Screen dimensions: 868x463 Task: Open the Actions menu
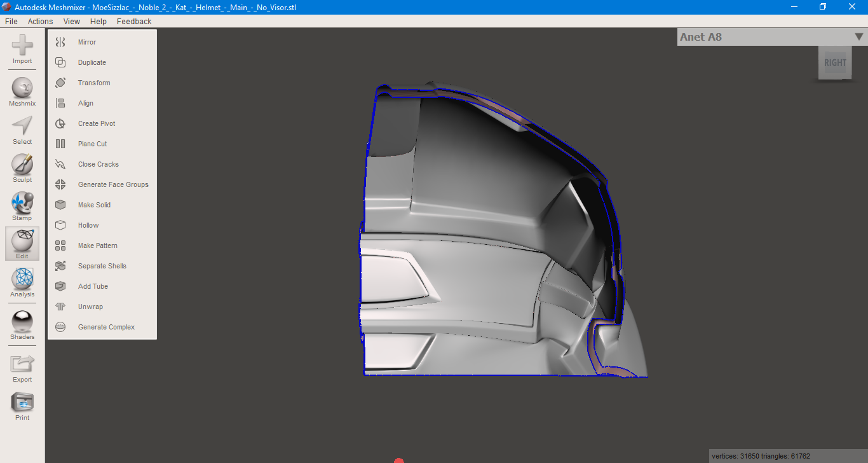click(x=41, y=21)
